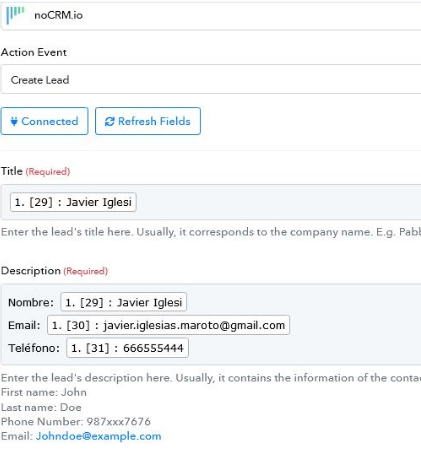
Task: Click the Email: label in the Description box
Action: [x=24, y=325]
